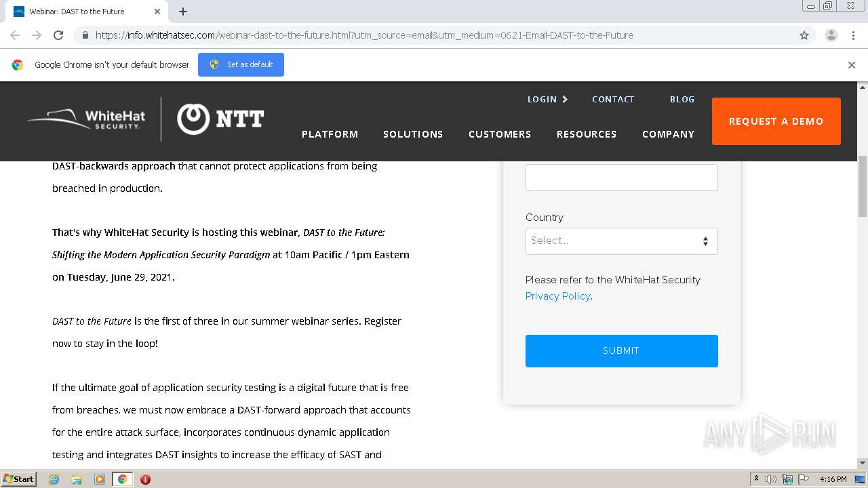This screenshot has height=488, width=868.
Task: Expand the Country select dropdown
Action: coord(622,241)
